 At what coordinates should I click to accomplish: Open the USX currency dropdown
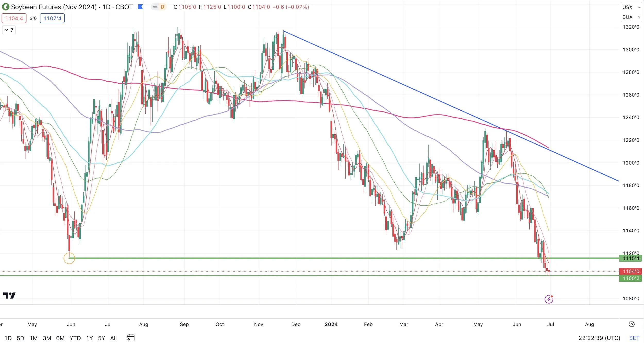(x=631, y=7)
